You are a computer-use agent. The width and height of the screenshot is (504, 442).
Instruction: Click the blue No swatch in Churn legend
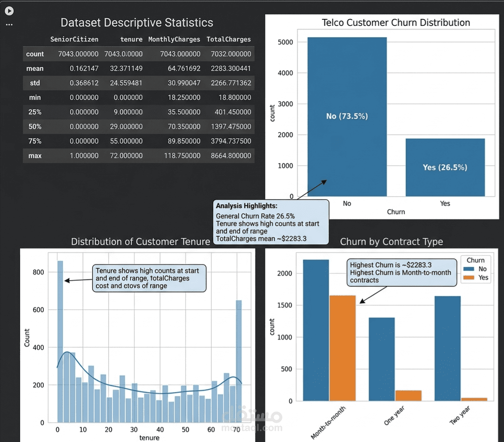tap(469, 269)
